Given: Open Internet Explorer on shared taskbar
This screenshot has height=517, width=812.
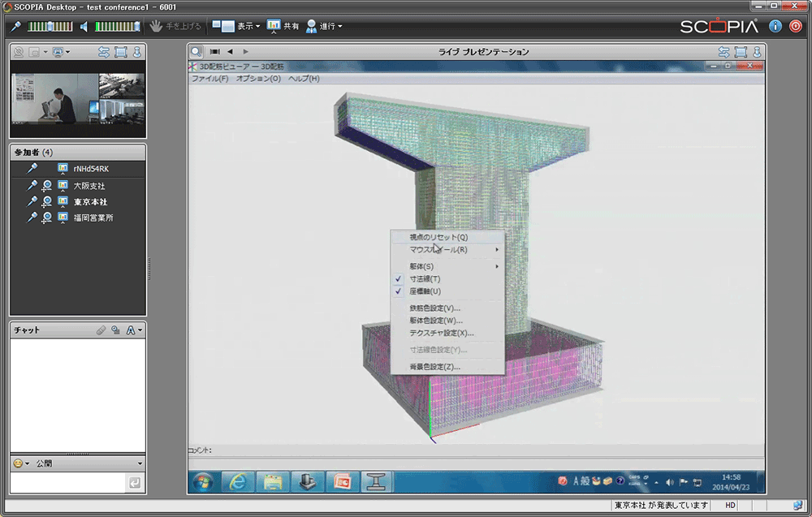Looking at the screenshot, I should (238, 482).
